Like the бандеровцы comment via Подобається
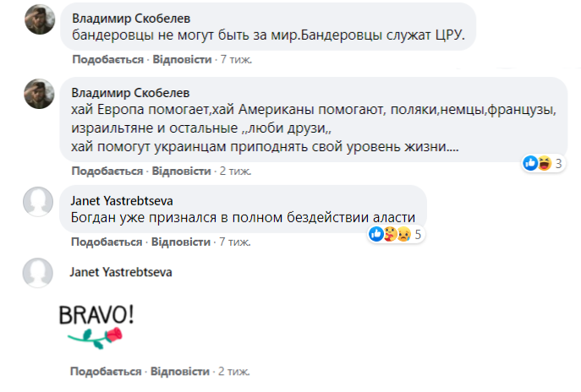The image size is (581, 392). (x=107, y=60)
